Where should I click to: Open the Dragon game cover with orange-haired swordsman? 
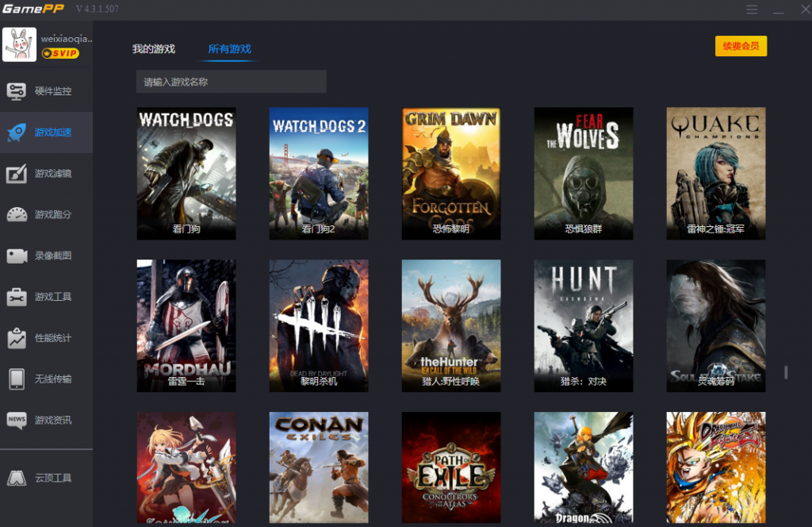coord(584,467)
